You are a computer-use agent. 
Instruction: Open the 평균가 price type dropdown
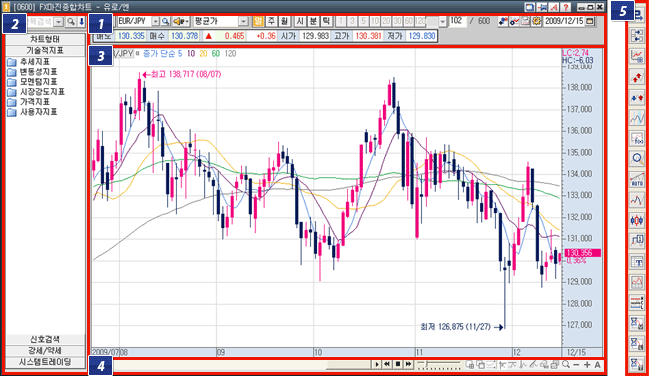coord(243,21)
